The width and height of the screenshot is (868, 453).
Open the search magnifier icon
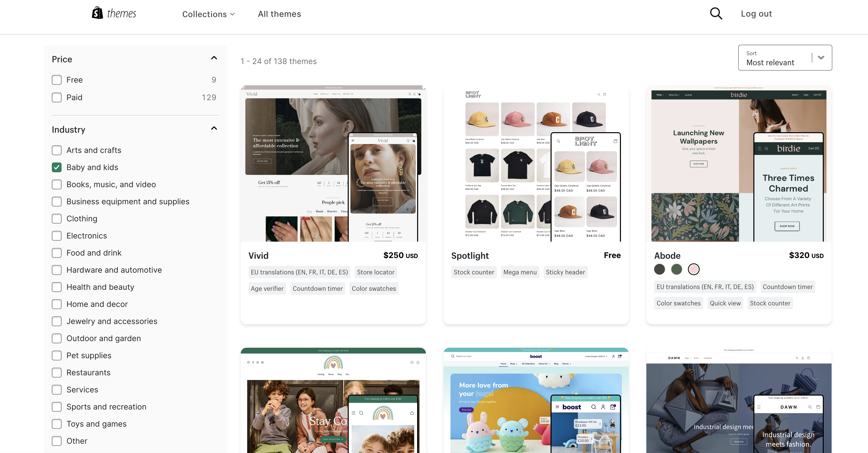716,14
